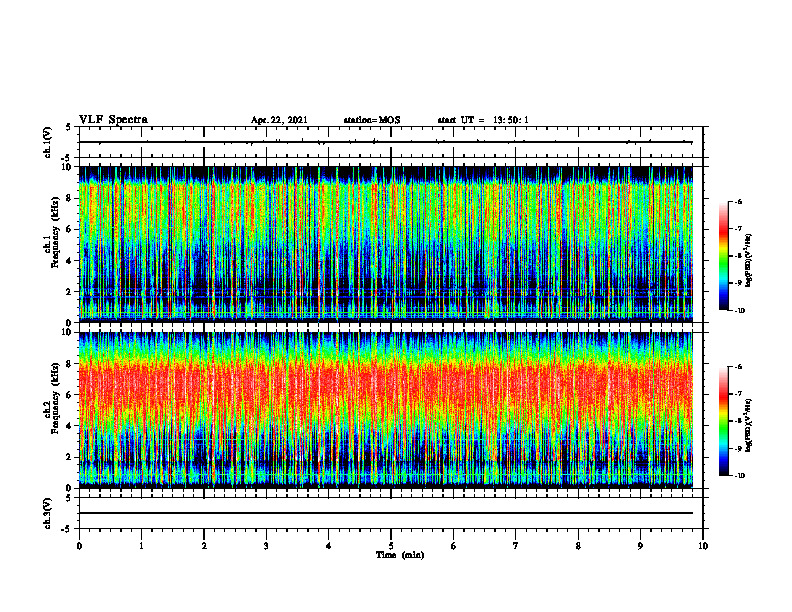
Task: Click the 'ch.1(V)' axis label
Action: point(48,142)
